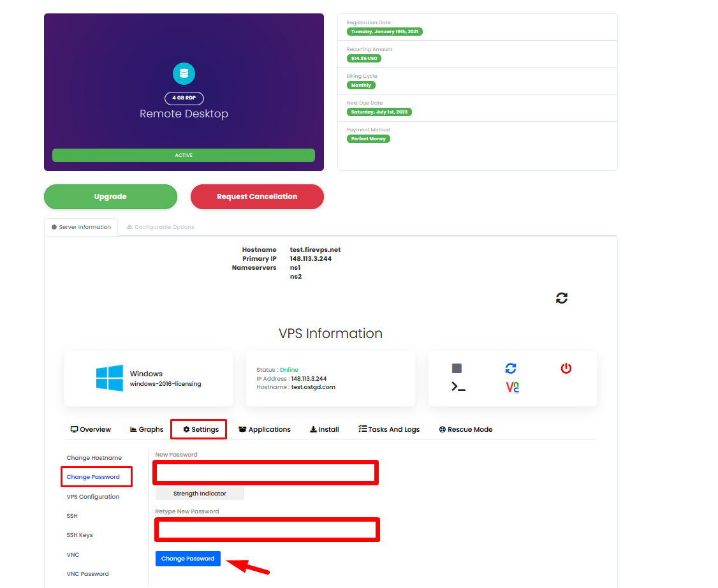This screenshot has width=718, height=588.
Task: Click the blue restart VPS icon
Action: click(x=511, y=368)
